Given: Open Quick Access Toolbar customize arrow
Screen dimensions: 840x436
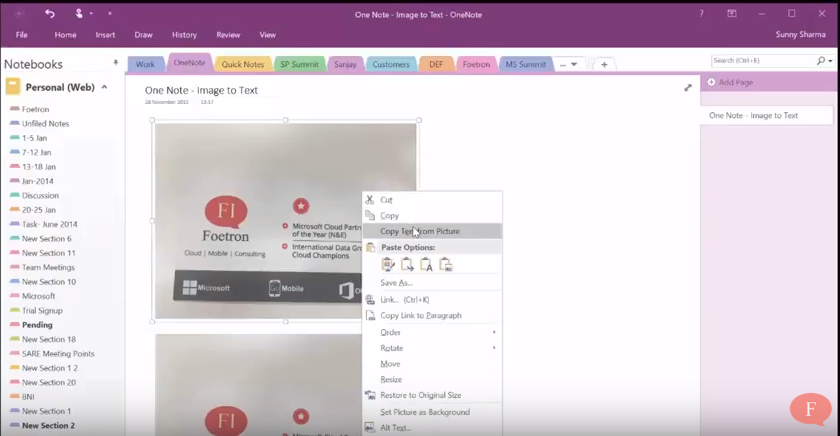Looking at the screenshot, I should tap(110, 13).
